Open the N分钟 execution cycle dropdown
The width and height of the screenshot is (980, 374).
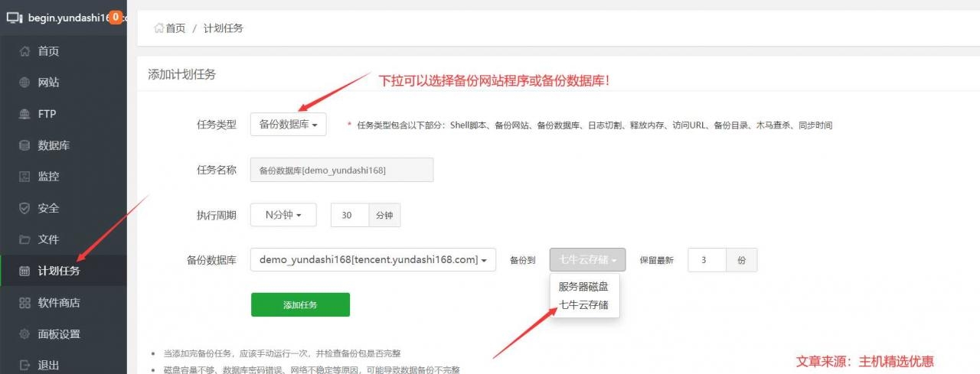[x=283, y=215]
